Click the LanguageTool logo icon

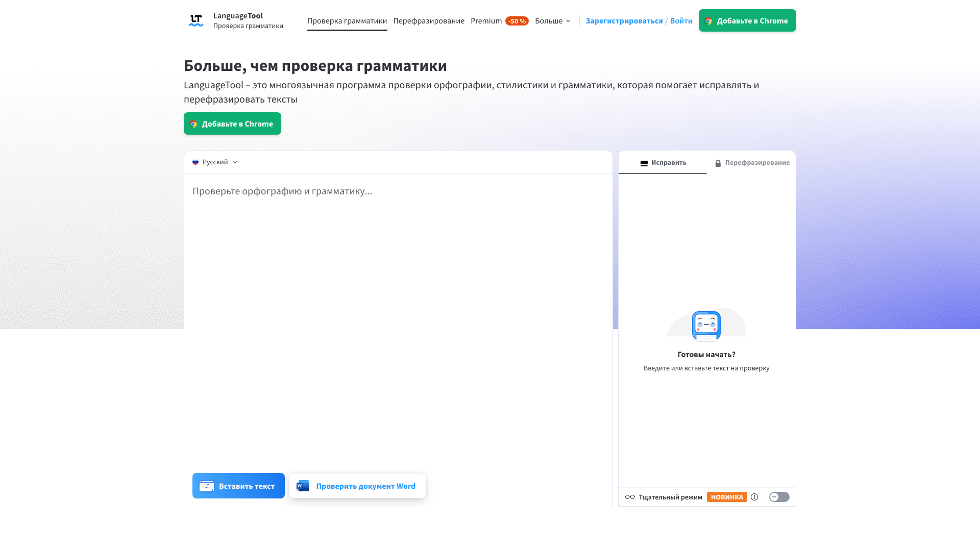click(x=196, y=20)
